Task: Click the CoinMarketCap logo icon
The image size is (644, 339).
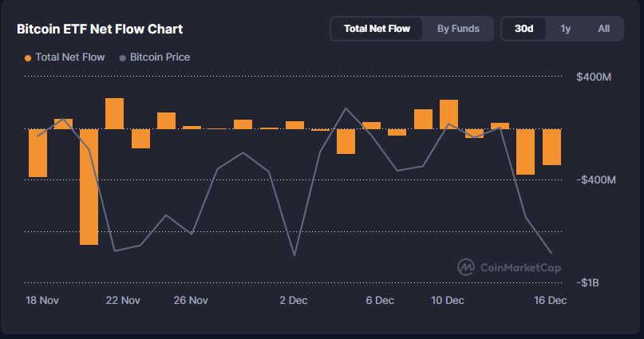Action: point(466,267)
